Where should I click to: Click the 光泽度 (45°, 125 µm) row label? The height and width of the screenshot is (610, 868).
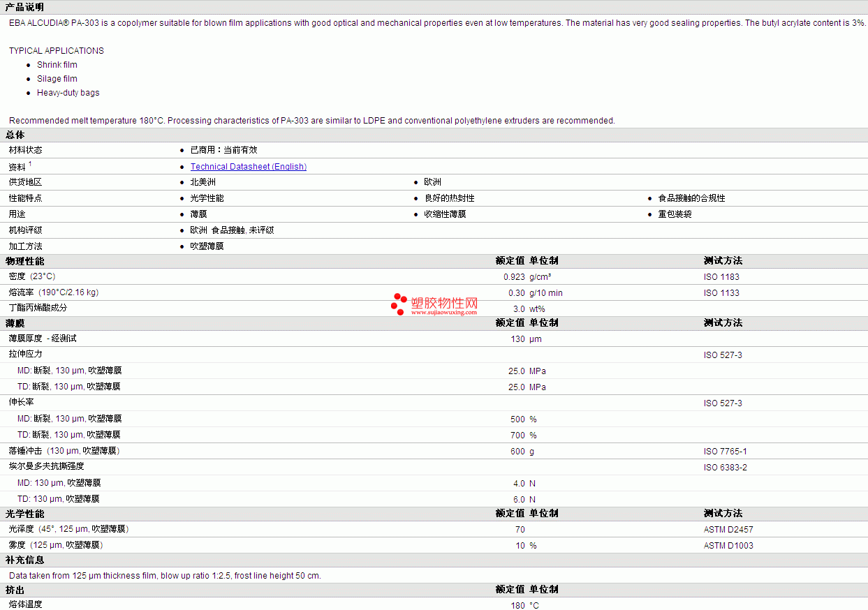coord(68,529)
